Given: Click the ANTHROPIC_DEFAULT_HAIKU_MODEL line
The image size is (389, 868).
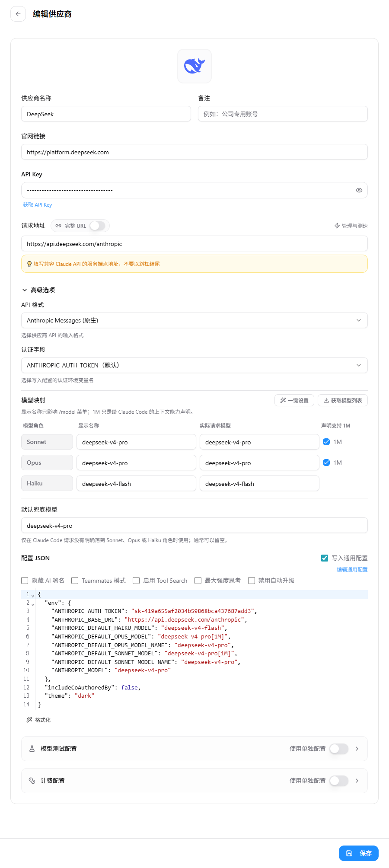Looking at the screenshot, I should (139, 628).
